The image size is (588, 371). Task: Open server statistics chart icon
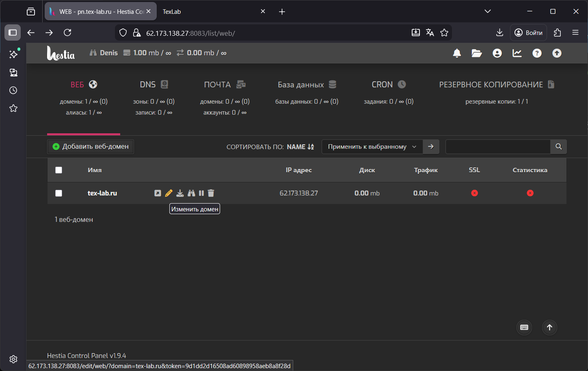point(517,53)
